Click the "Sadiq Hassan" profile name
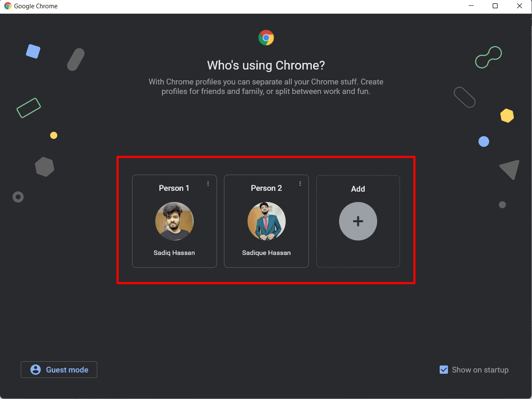 pos(174,253)
